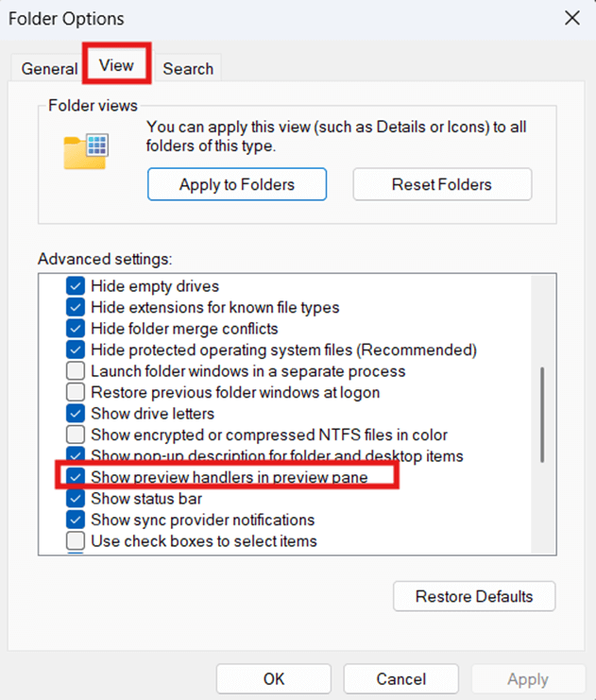596x700 pixels.
Task: Disable Hide extensions for known file types
Action: tap(76, 307)
